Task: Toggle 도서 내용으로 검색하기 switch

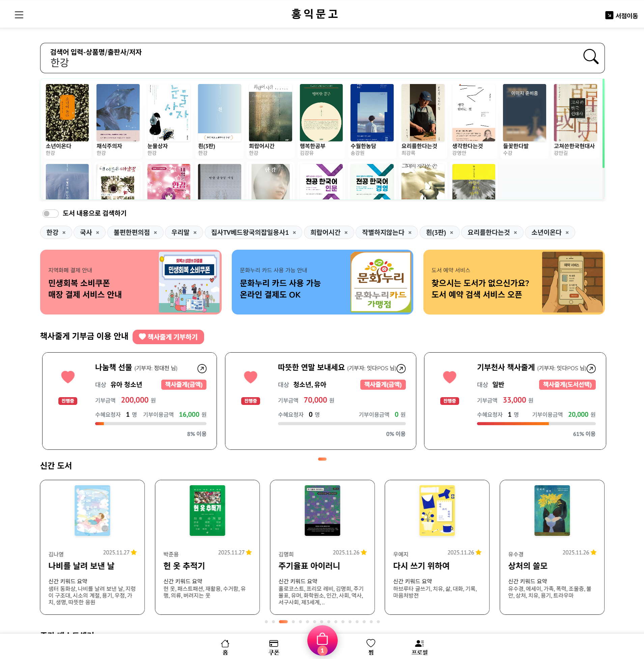Action: pos(50,214)
